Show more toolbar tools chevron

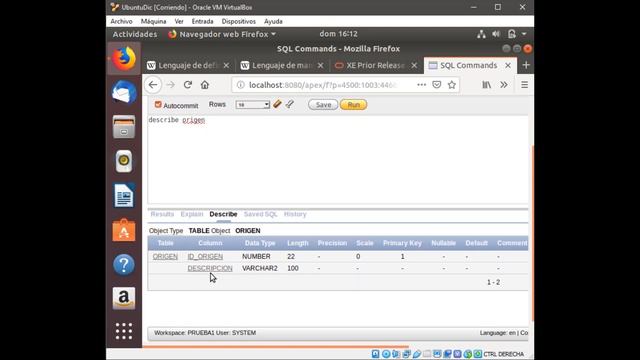pyautogui.click(x=504, y=84)
